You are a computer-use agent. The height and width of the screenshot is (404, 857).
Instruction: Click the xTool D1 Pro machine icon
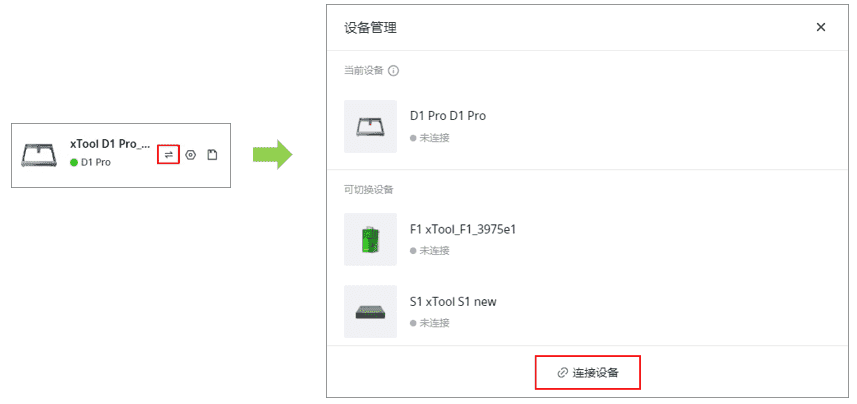pos(38,155)
